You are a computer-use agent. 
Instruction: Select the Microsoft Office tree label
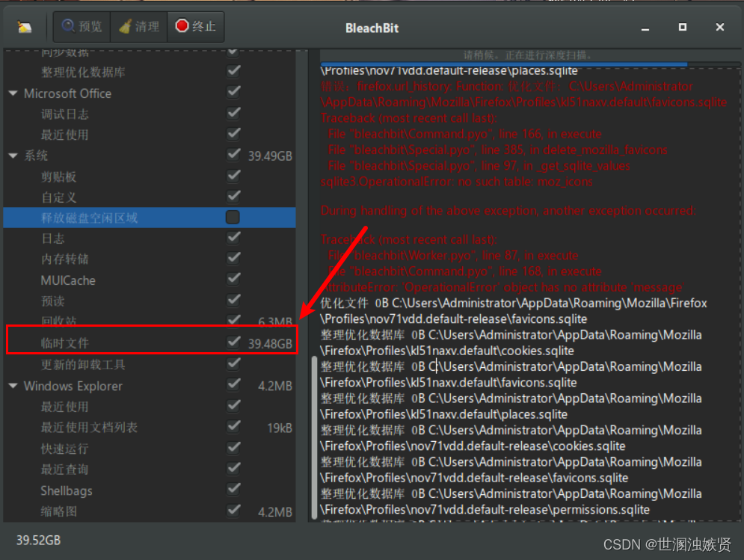[67, 93]
